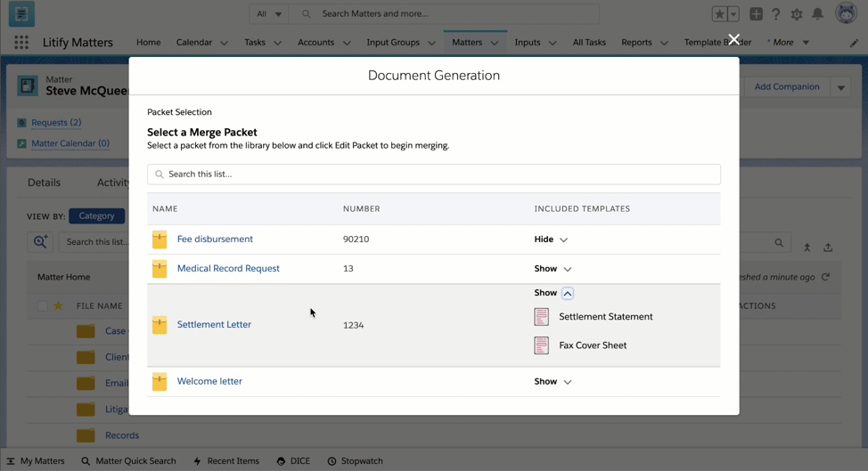Image resolution: width=868 pixels, height=471 pixels.
Task: Click the favorites star icon
Action: pyautogui.click(x=719, y=14)
